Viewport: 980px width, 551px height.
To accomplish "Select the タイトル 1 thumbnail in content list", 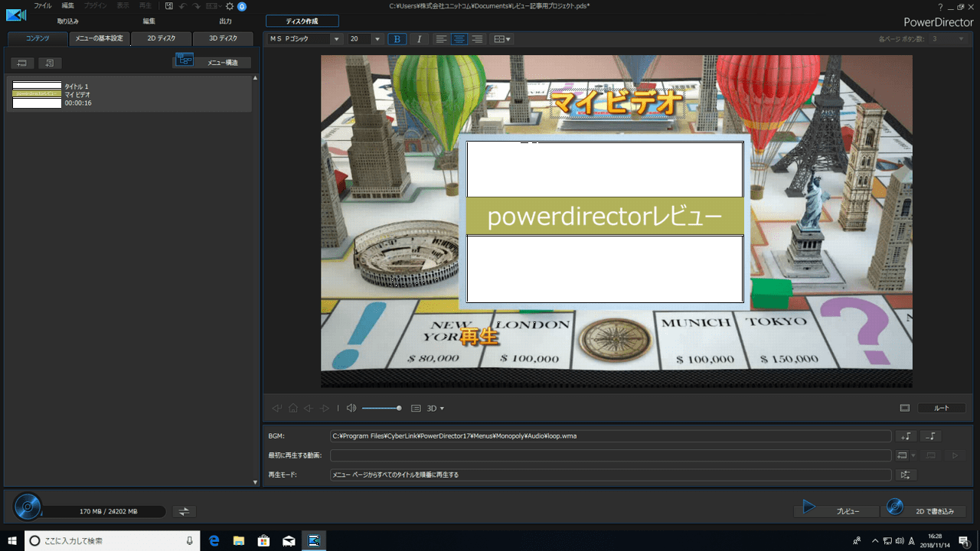I will (x=37, y=94).
